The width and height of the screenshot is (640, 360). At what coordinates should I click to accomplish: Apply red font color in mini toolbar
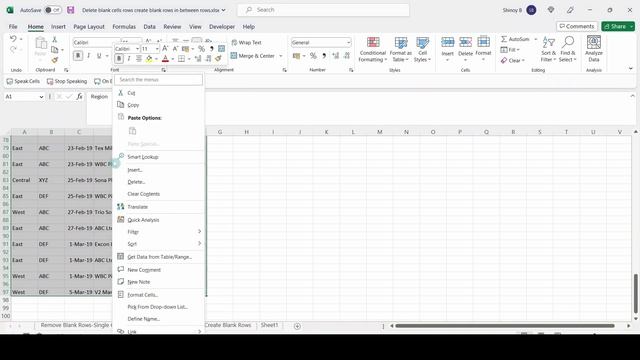pyautogui.click(x=165, y=59)
